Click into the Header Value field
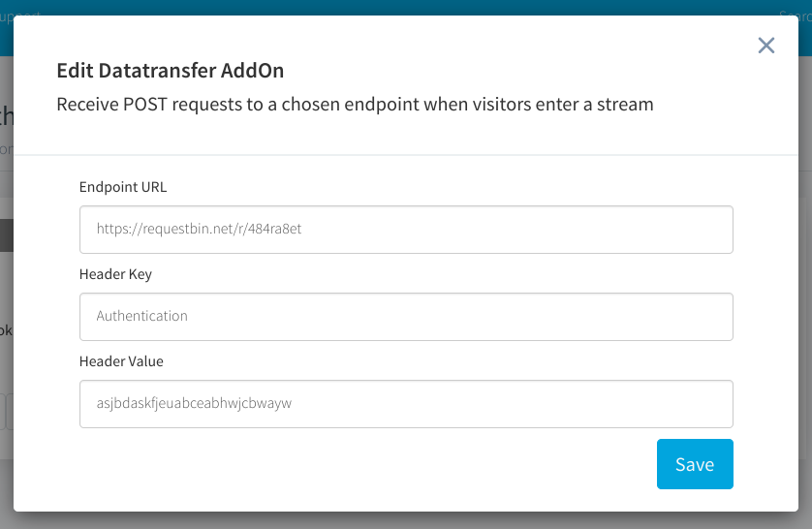 coord(406,404)
